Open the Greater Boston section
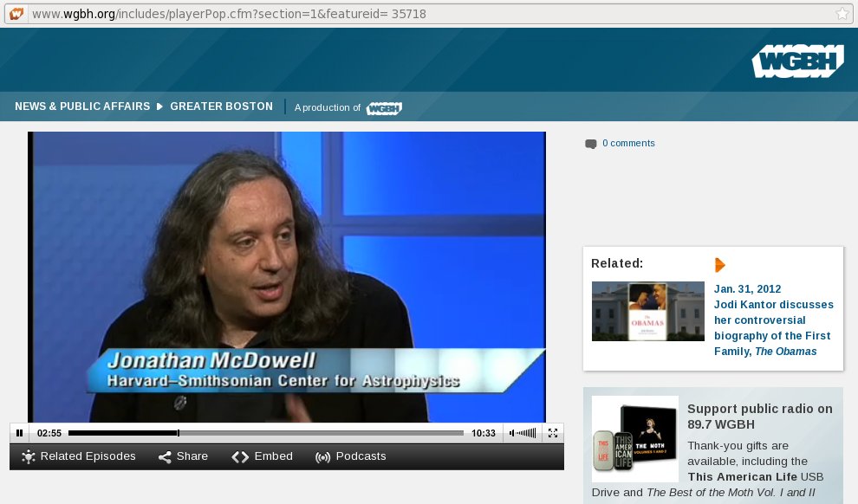Image resolution: width=858 pixels, height=504 pixels. pos(221,107)
